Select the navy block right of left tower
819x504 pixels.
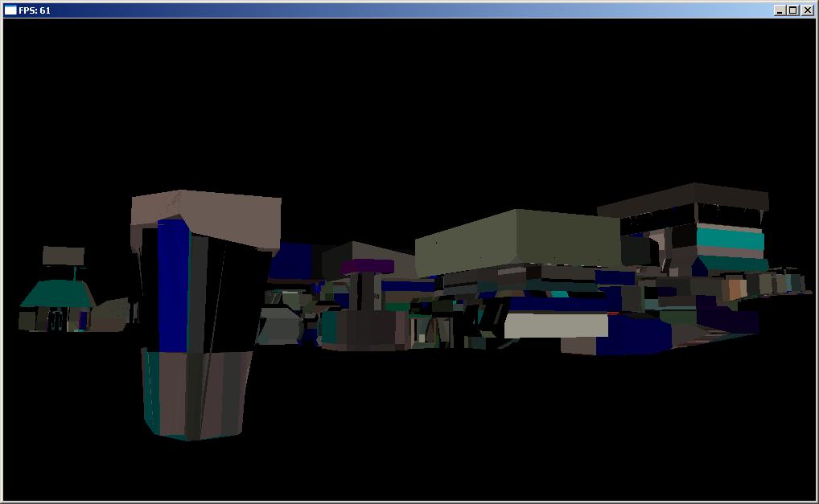(294, 261)
